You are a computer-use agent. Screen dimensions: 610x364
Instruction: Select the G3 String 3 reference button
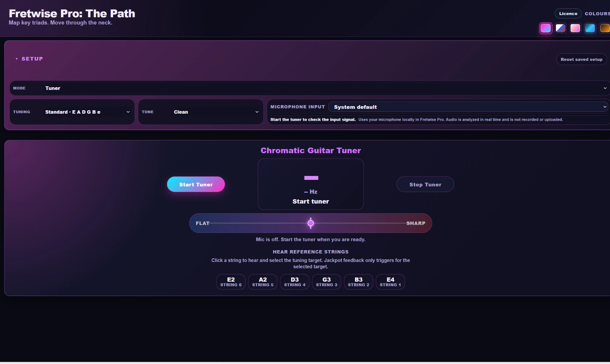[327, 282]
